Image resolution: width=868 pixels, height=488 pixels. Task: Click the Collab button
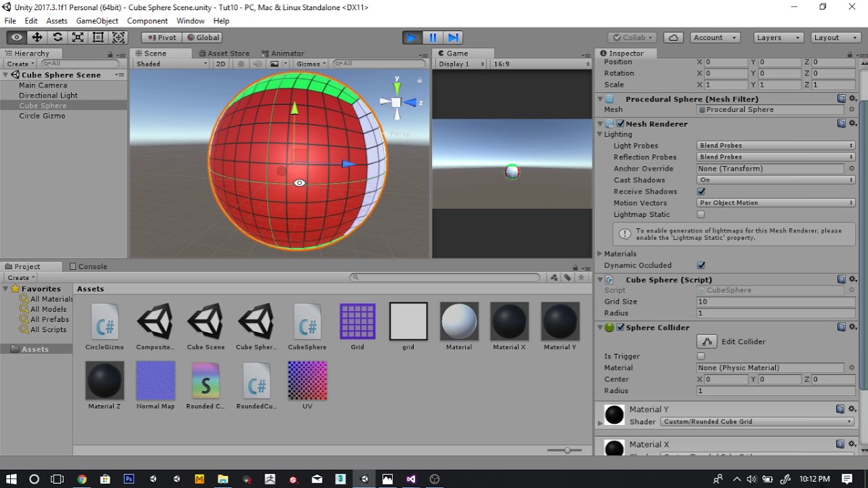click(631, 38)
